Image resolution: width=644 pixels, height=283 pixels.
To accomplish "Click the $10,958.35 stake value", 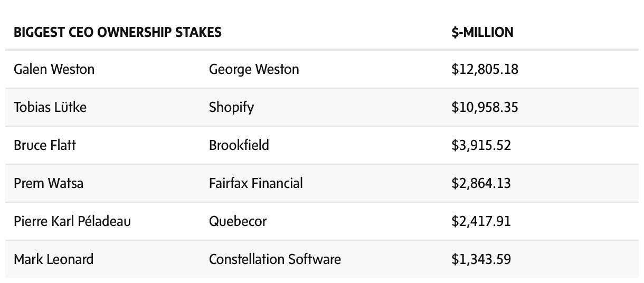I will click(485, 107).
